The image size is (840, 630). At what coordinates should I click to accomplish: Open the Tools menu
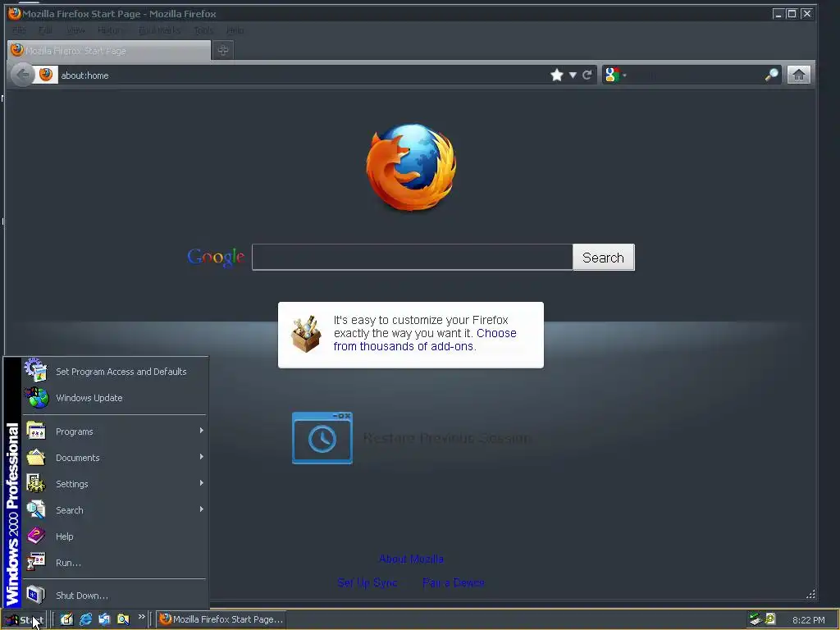pos(203,30)
